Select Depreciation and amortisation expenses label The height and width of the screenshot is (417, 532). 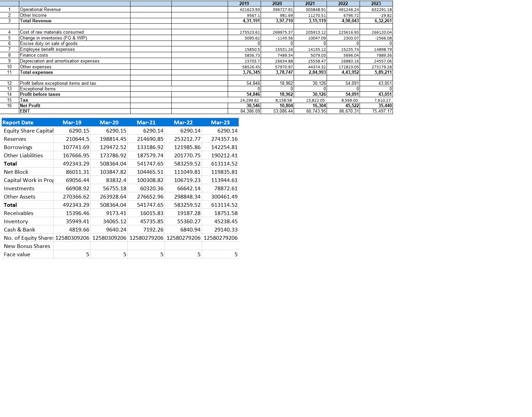click(x=60, y=61)
